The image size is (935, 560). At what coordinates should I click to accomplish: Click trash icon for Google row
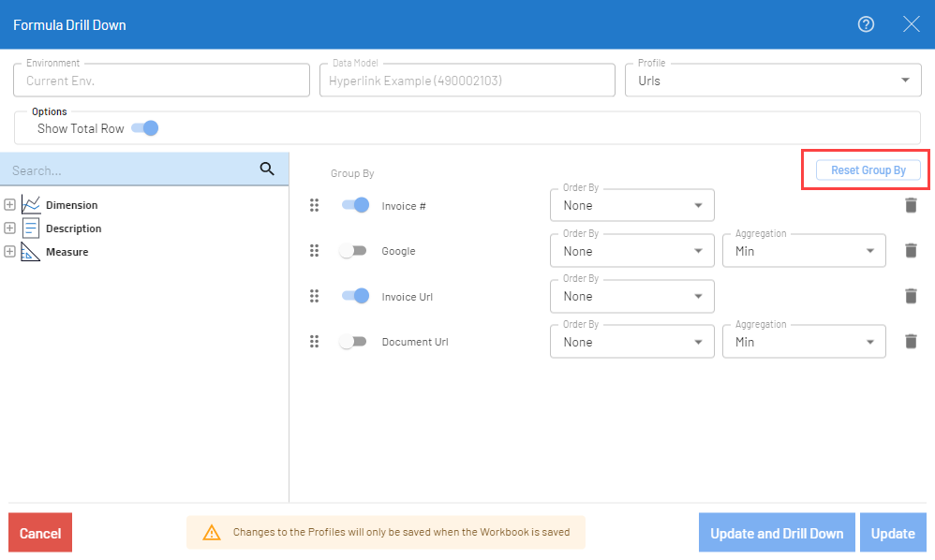[910, 251]
